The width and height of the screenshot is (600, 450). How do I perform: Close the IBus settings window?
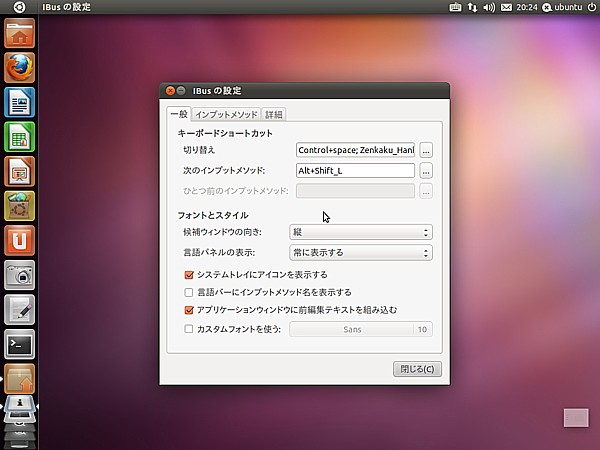point(170,91)
